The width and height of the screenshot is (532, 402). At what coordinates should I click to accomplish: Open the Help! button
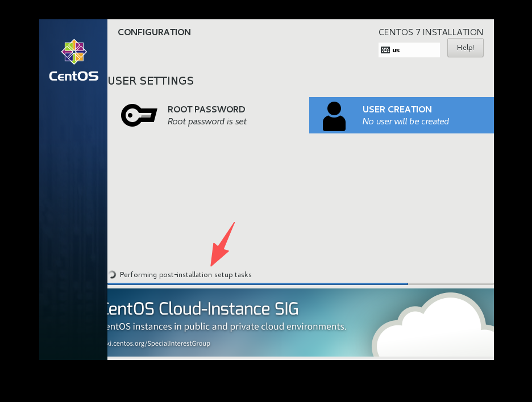(x=465, y=48)
